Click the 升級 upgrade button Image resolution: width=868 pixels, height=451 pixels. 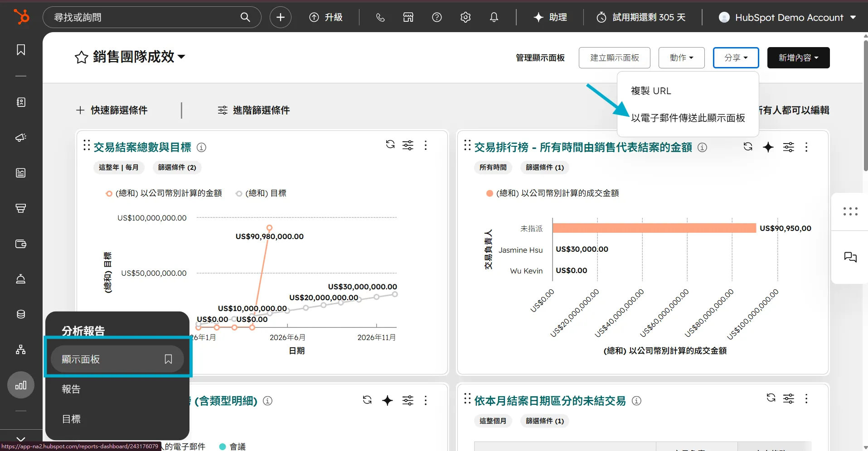point(326,17)
